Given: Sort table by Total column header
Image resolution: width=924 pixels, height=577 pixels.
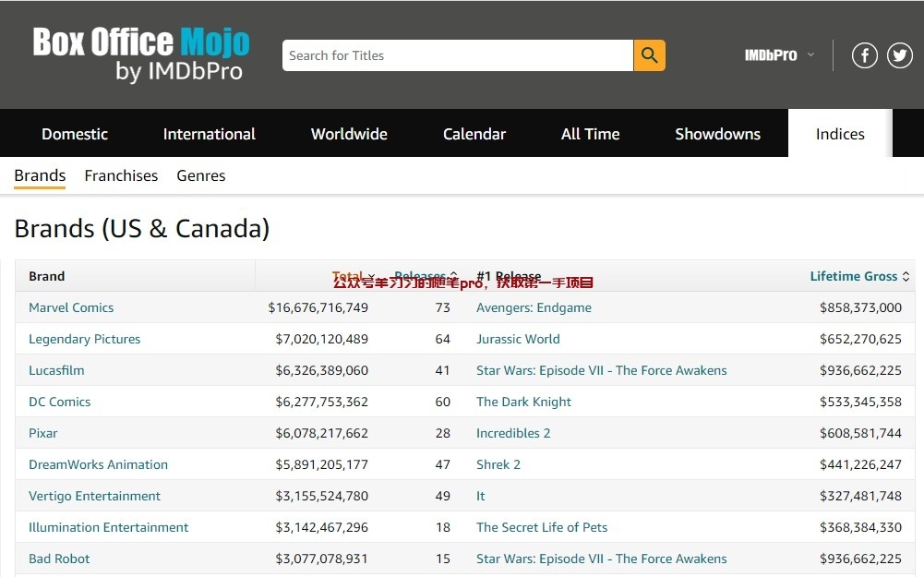Looking at the screenshot, I should 353,276.
